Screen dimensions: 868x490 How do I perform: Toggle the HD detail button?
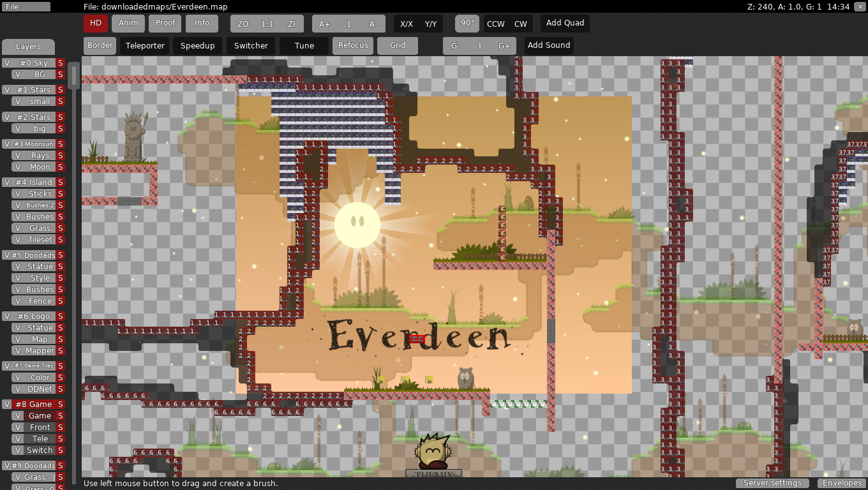coord(96,24)
